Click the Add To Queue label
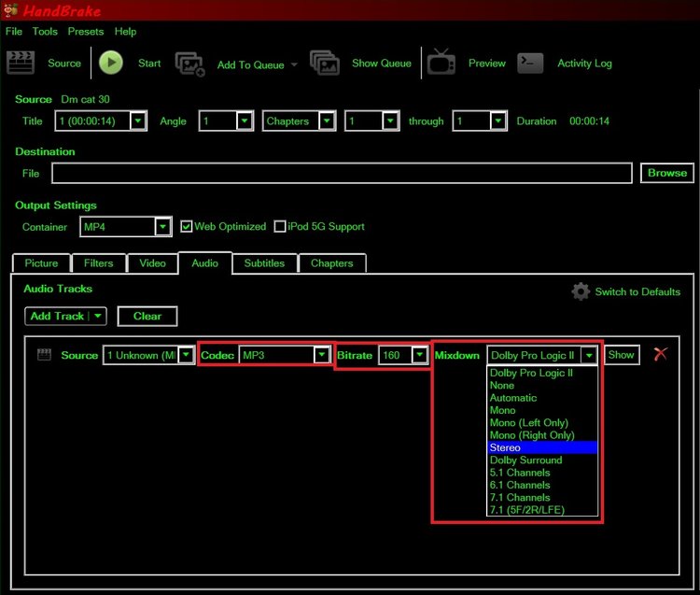Image resolution: width=700 pixels, height=595 pixels. pyautogui.click(x=250, y=65)
